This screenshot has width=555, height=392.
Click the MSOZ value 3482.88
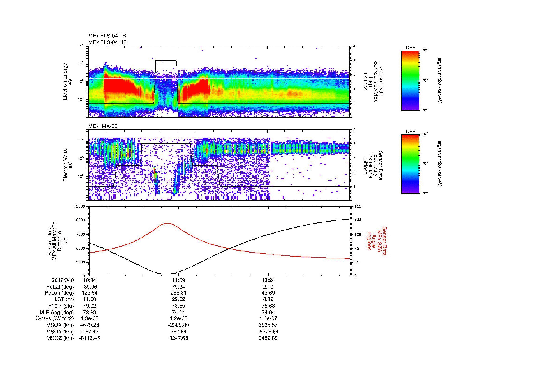(x=268, y=338)
